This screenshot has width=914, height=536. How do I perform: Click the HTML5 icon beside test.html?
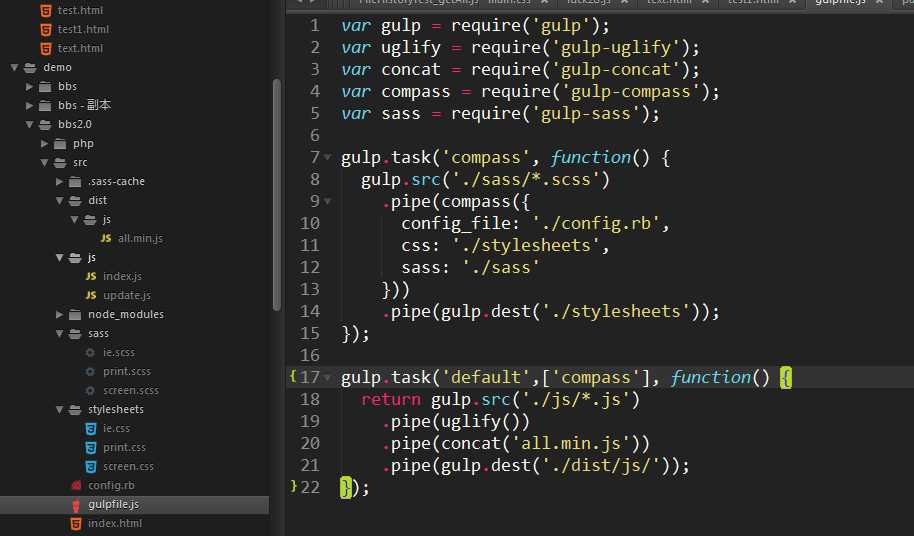click(45, 10)
